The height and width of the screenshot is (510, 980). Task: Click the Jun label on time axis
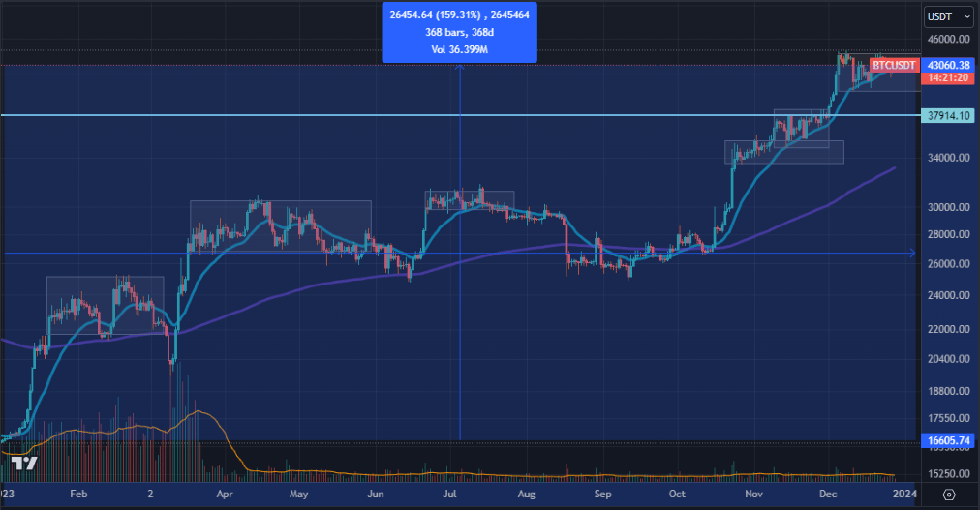click(375, 494)
